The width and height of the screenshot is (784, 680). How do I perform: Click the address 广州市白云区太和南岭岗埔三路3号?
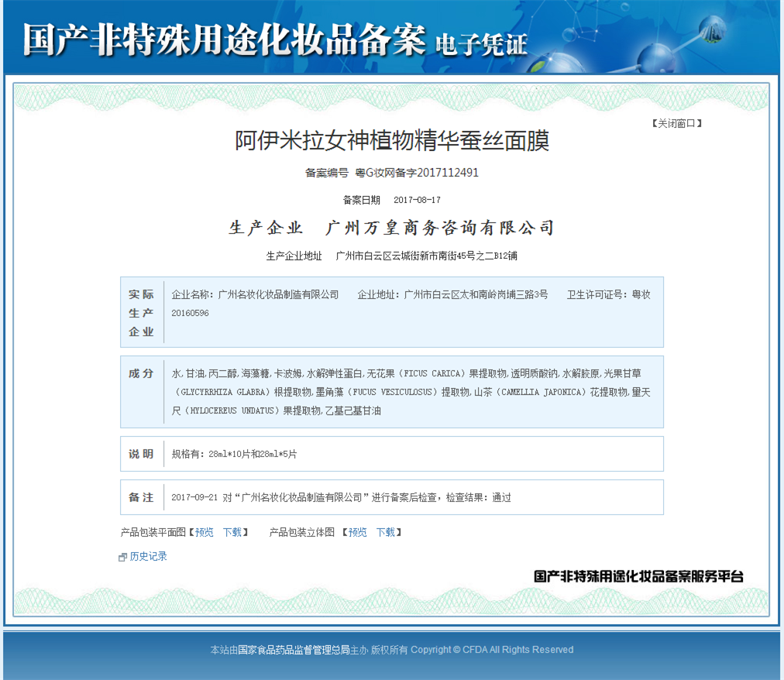[476, 294]
